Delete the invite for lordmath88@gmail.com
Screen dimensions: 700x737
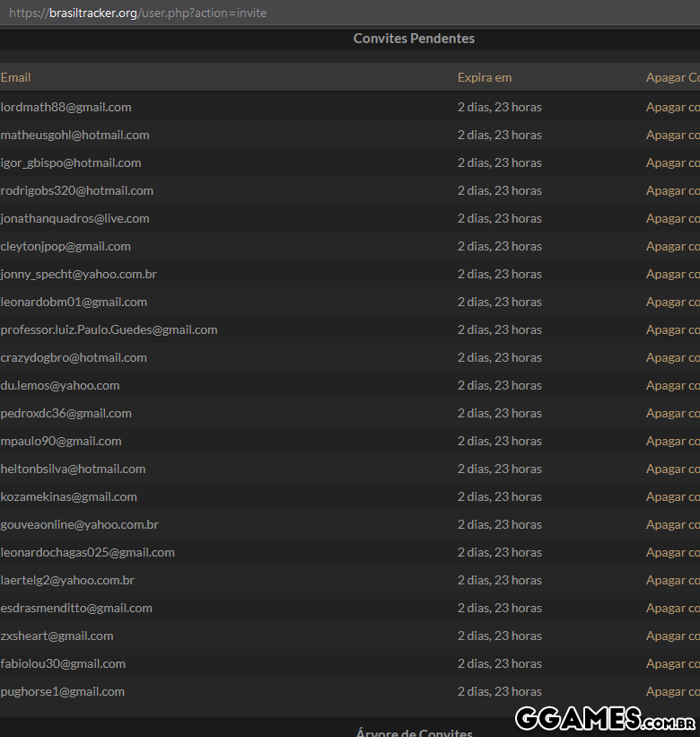(672, 107)
